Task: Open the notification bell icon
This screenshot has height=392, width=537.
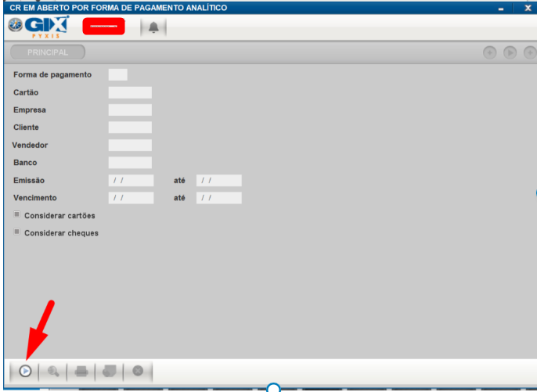Action: pos(153,27)
